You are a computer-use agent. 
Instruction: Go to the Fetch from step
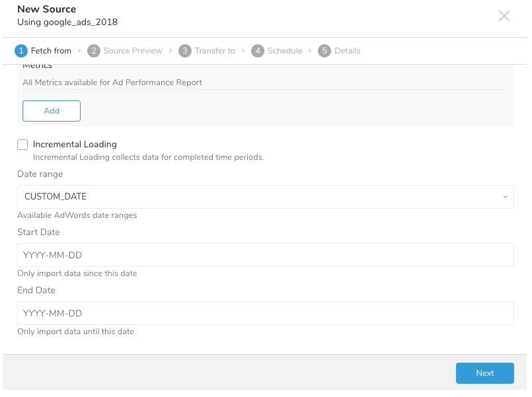point(51,51)
